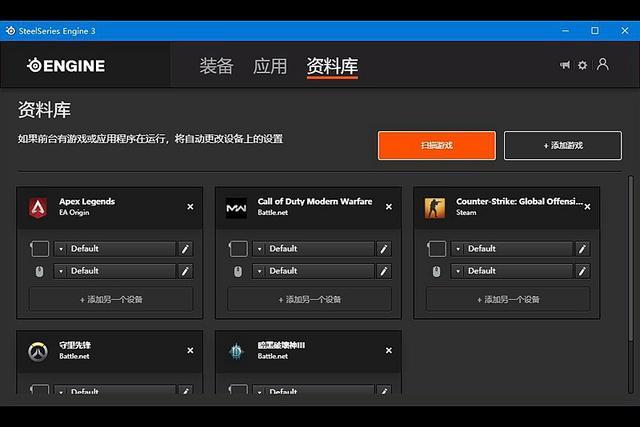The width and height of the screenshot is (640, 427).
Task: Click the Apex Legends game icon
Action: (38, 207)
